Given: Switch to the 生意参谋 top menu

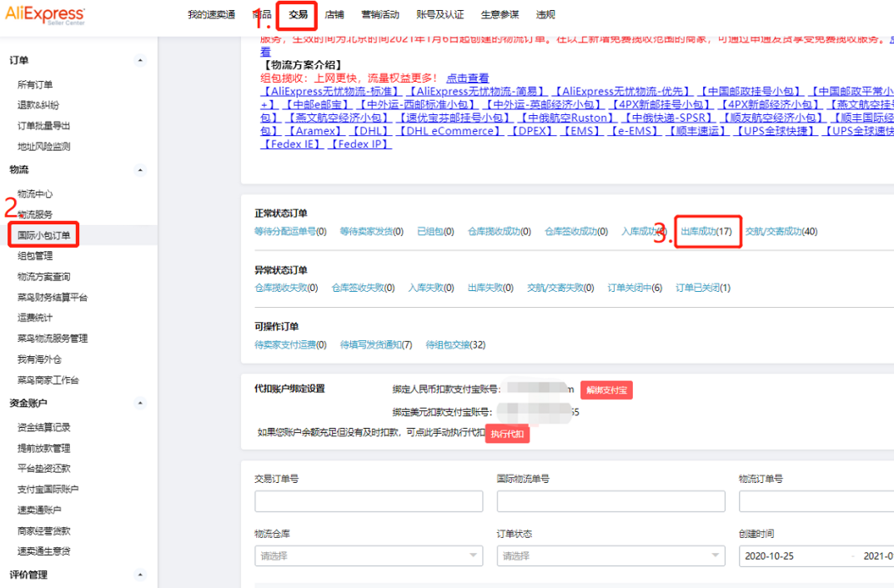Looking at the screenshot, I should click(500, 15).
